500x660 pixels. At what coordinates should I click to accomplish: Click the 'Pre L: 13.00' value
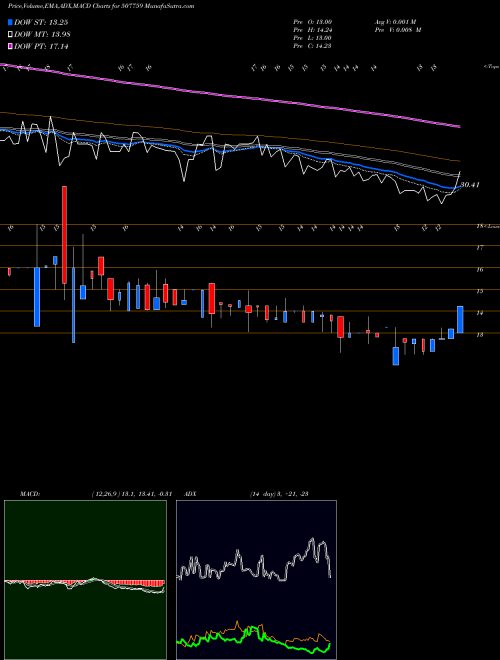pyautogui.click(x=313, y=38)
